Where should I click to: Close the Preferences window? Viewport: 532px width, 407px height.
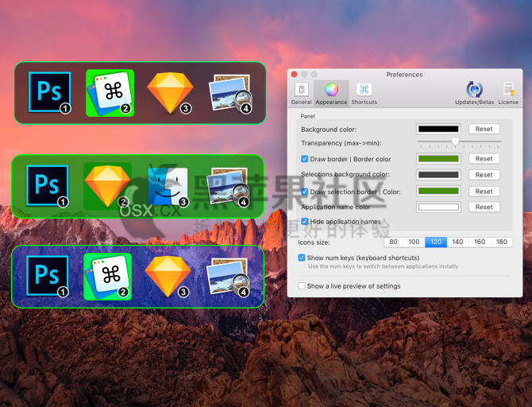pos(294,75)
